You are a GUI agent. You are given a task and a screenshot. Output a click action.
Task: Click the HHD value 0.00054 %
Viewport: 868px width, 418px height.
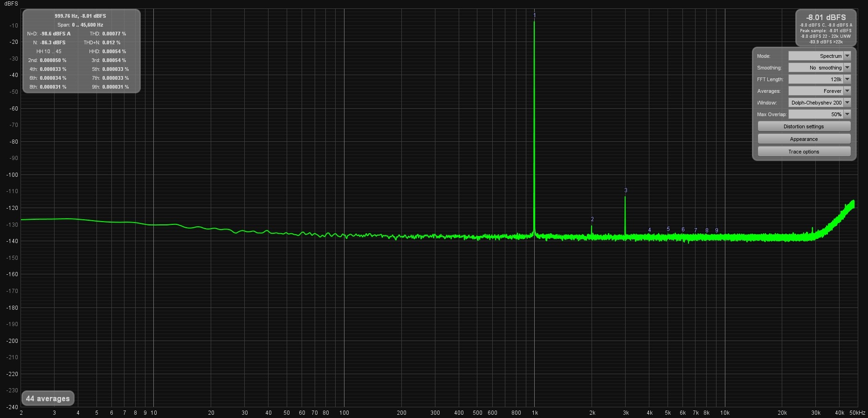(x=114, y=51)
